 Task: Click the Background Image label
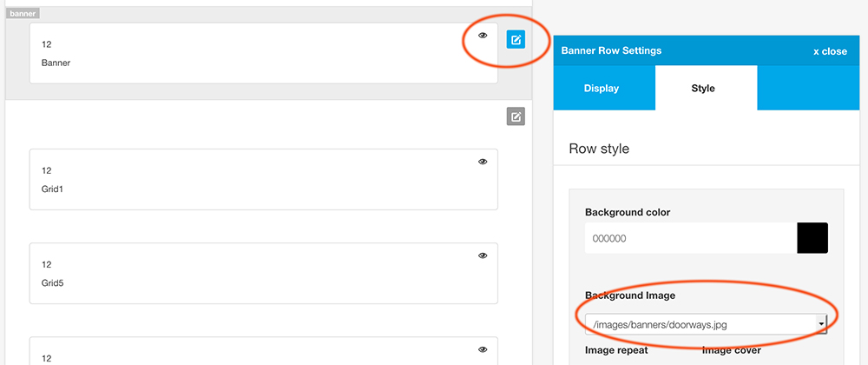point(630,295)
